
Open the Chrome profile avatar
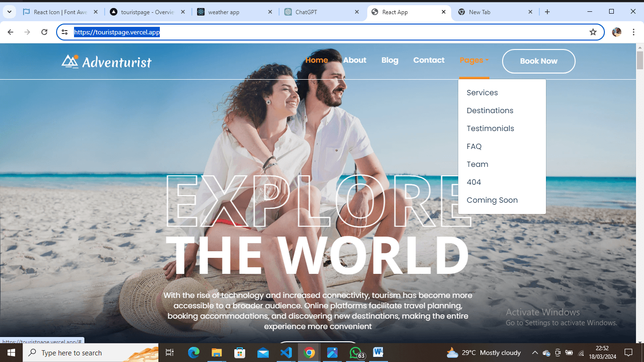click(x=617, y=32)
